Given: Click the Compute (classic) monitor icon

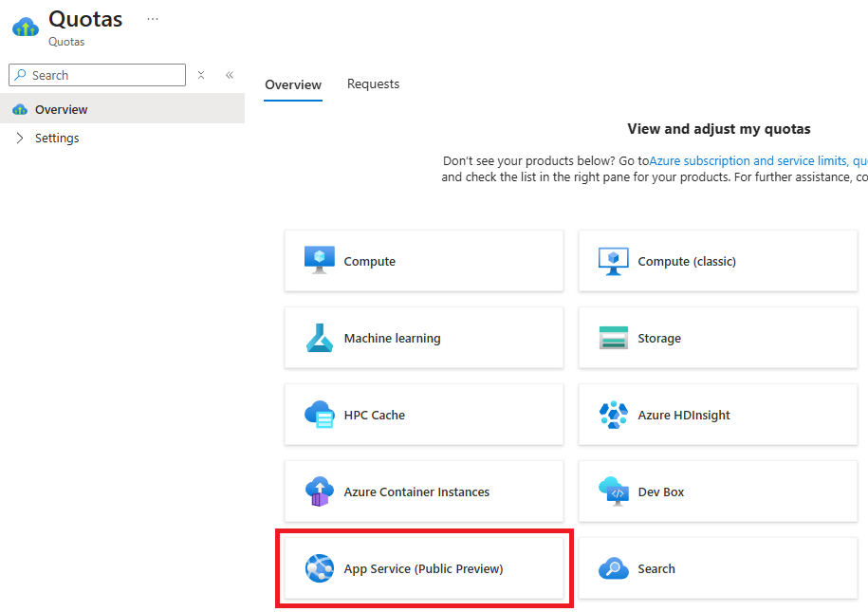Looking at the screenshot, I should tap(614, 261).
